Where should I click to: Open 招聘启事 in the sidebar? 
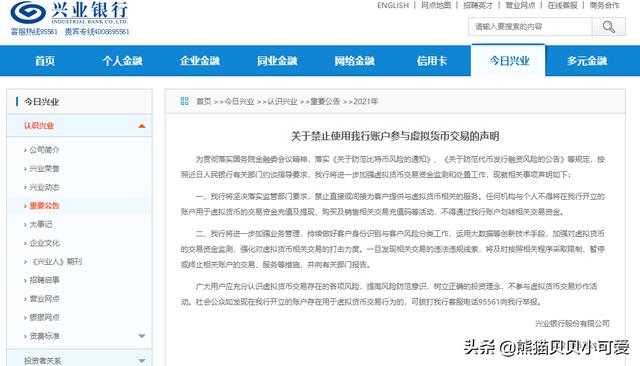tap(44, 280)
